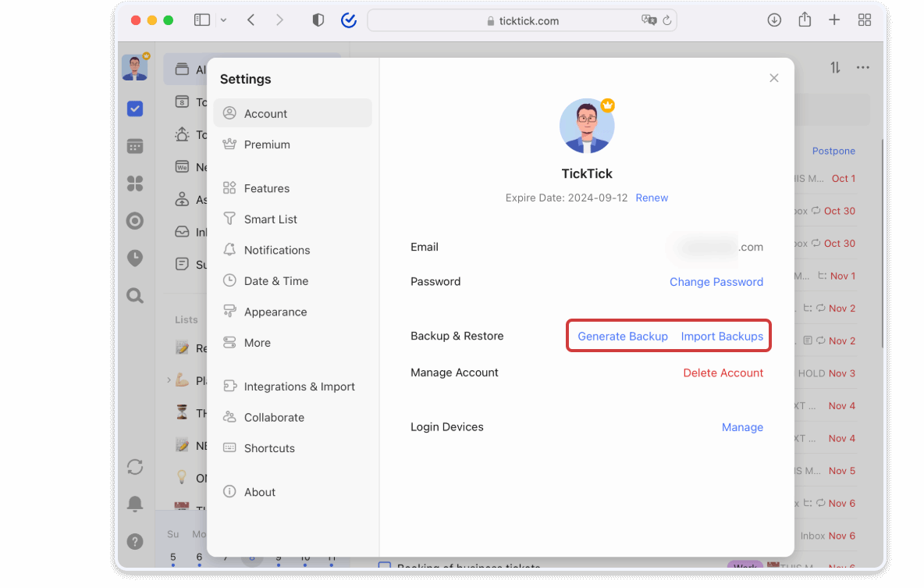
Task: Select the Appearance settings tab
Action: (275, 312)
